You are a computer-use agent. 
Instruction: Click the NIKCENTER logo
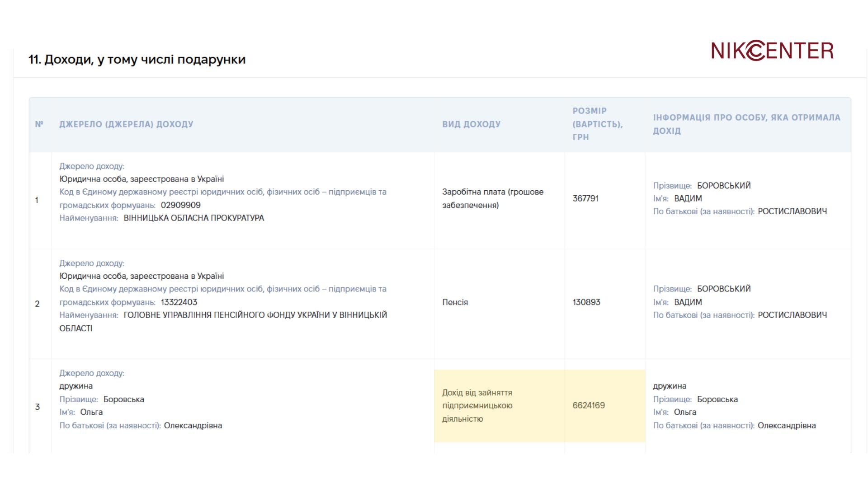(x=772, y=51)
